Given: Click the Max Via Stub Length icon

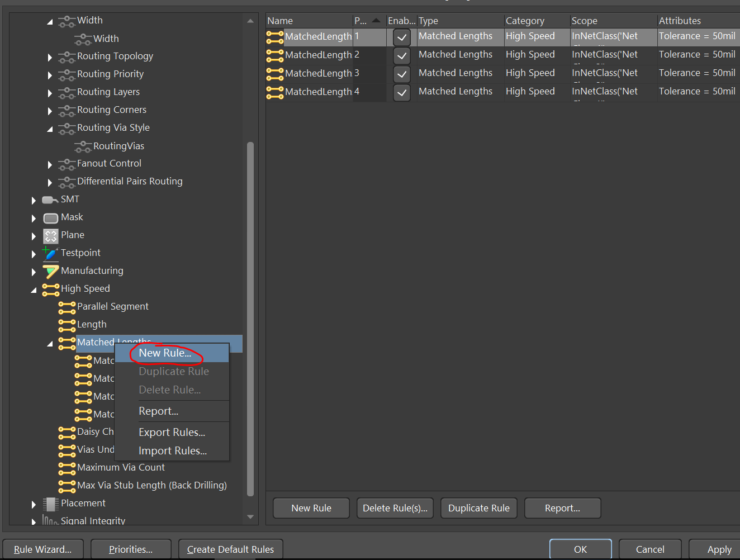Looking at the screenshot, I should 67,486.
